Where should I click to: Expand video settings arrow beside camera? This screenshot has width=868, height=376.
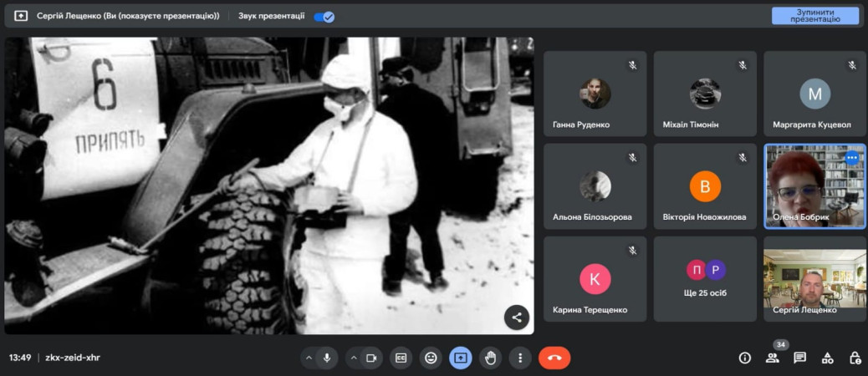pyautogui.click(x=353, y=358)
